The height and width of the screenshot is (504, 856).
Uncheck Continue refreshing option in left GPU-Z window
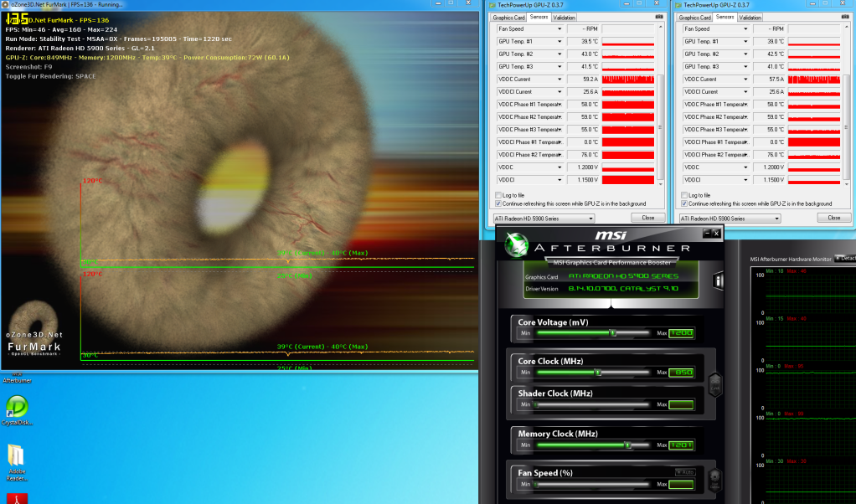[x=498, y=203]
